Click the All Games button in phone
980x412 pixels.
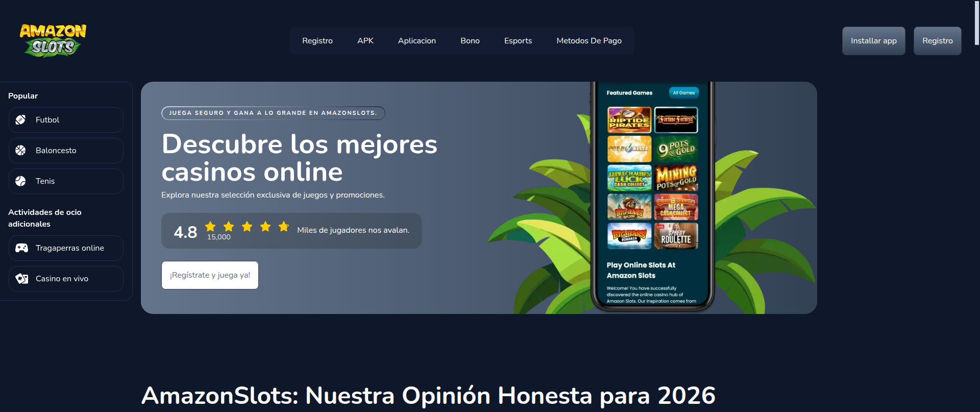(x=684, y=93)
